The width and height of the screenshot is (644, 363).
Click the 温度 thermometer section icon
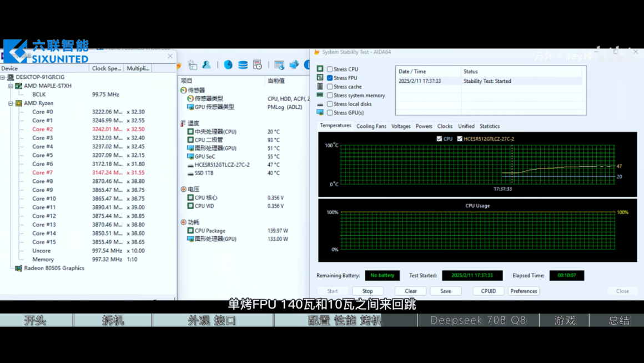point(183,123)
